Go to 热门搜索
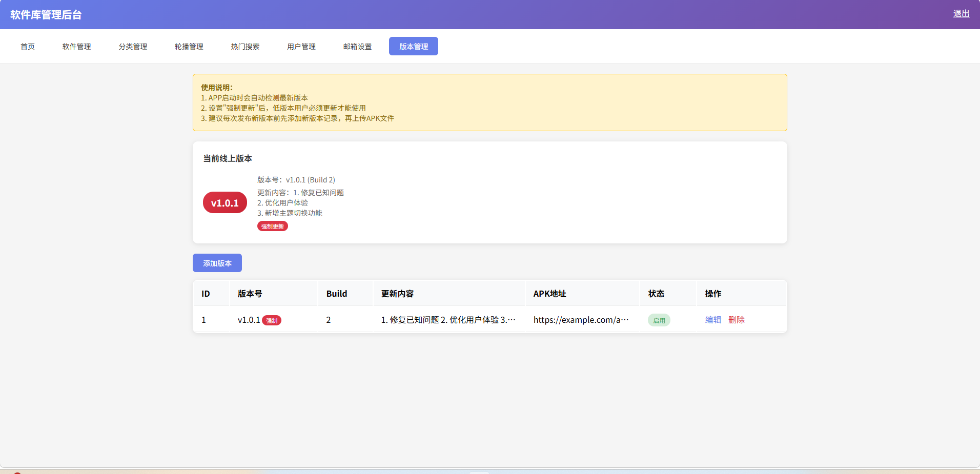Image resolution: width=980 pixels, height=474 pixels. (x=245, y=46)
